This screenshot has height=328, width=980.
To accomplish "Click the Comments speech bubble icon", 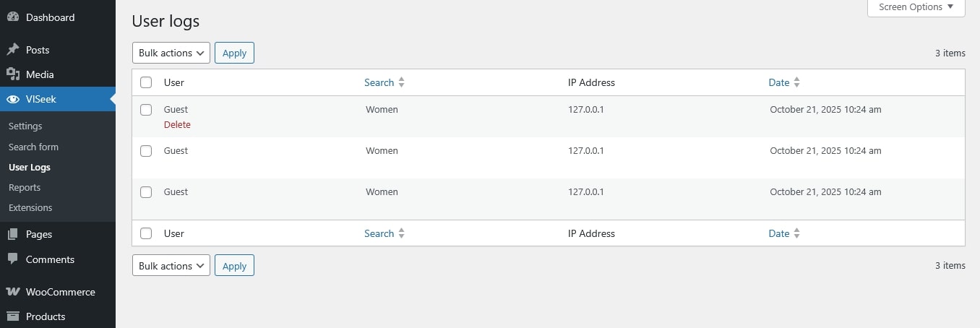I will click(x=13, y=259).
